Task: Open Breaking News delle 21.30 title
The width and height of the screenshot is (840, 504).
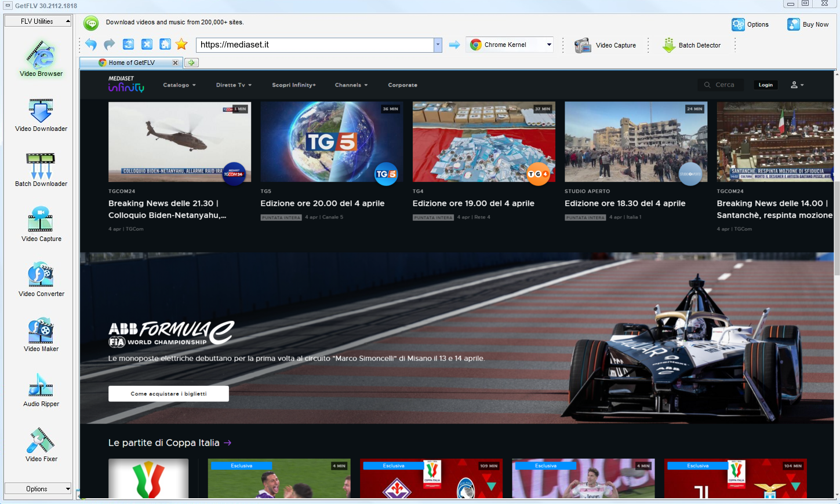Action: (168, 209)
